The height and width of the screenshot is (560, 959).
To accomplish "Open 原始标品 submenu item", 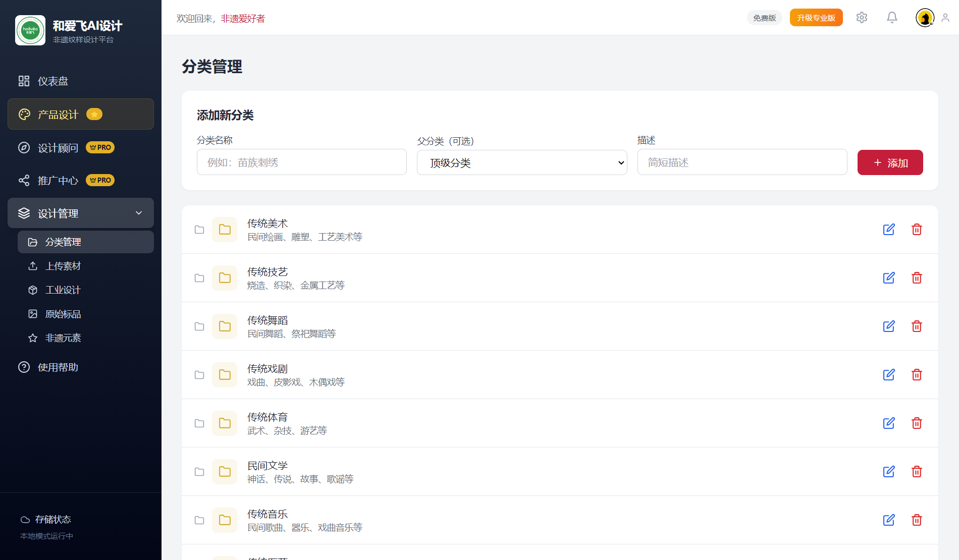I will [x=86, y=314].
